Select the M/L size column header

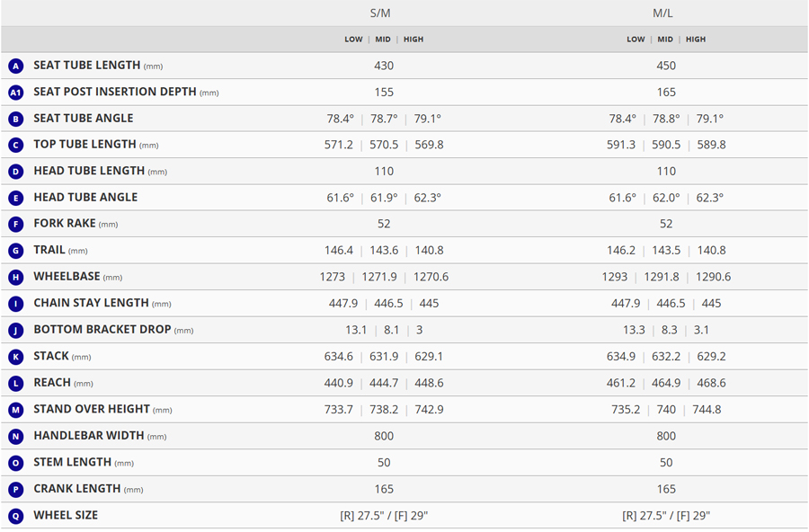coord(665,13)
